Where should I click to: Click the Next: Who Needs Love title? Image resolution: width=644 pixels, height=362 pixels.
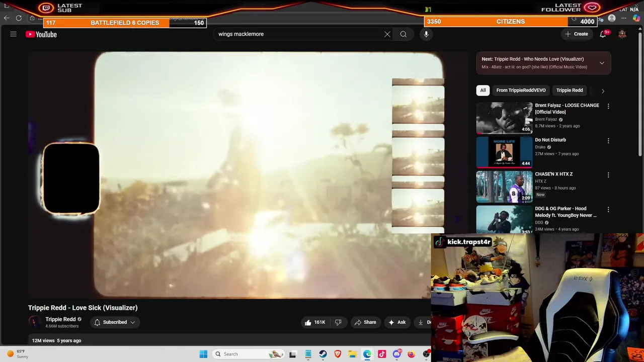[533, 59]
